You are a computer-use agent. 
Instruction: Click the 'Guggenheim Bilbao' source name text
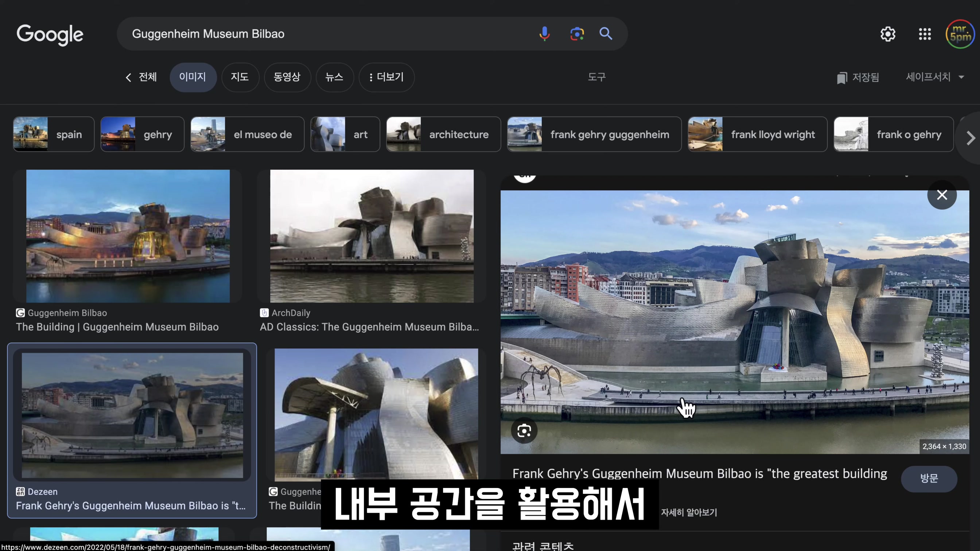point(67,313)
